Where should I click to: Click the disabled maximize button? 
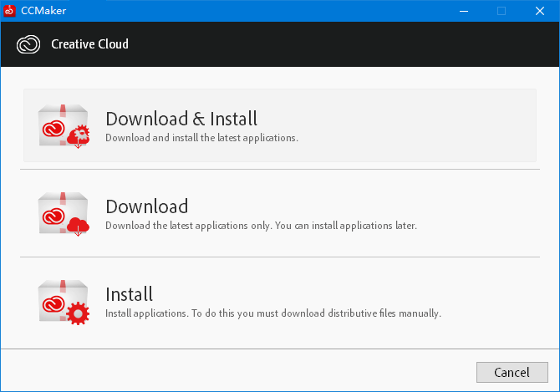tap(501, 11)
